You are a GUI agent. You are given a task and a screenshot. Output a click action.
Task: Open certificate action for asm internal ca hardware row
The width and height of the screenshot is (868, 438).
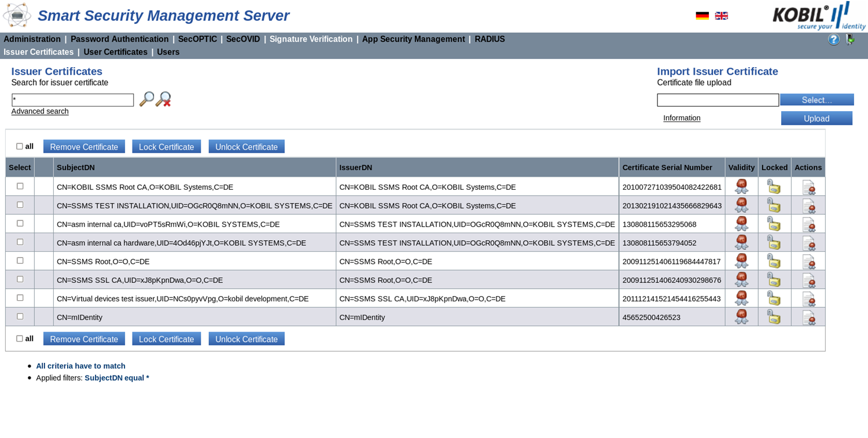[x=808, y=243]
